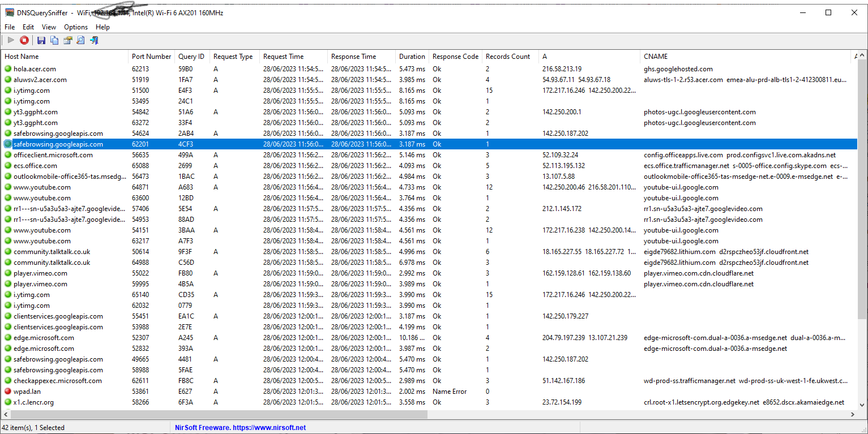Screen dimensions: 868x434
Task: Click the red Stop Capture toolbar icon
Action: [x=24, y=40]
